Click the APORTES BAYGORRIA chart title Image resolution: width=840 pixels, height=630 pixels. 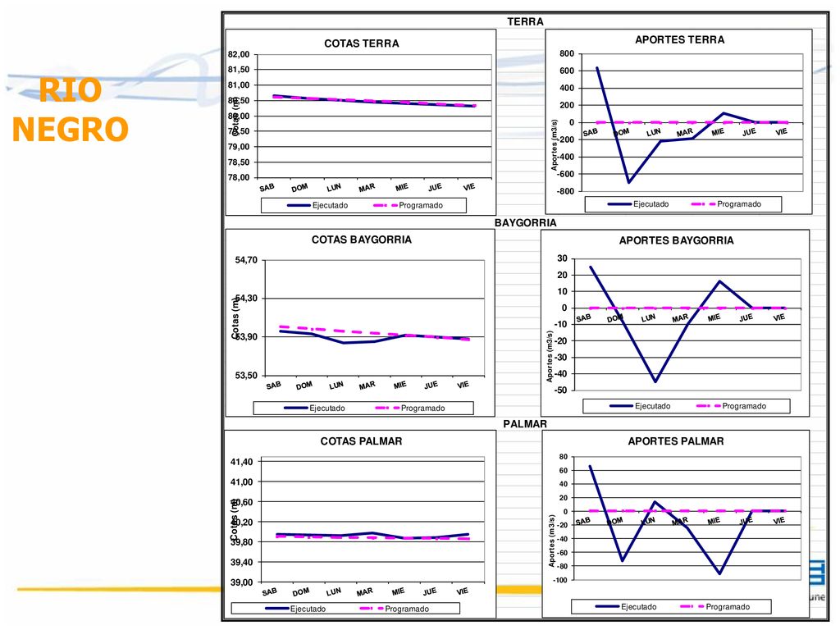point(676,240)
